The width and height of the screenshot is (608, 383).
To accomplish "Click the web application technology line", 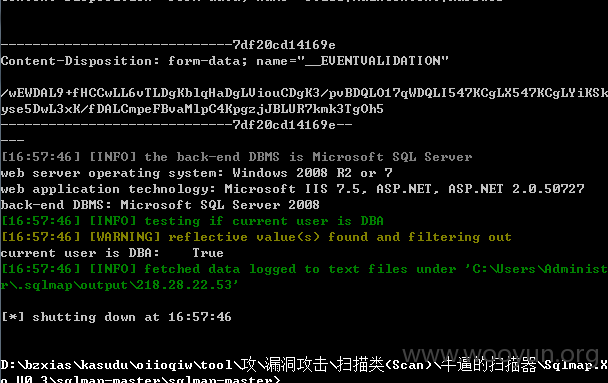I will (292, 189).
